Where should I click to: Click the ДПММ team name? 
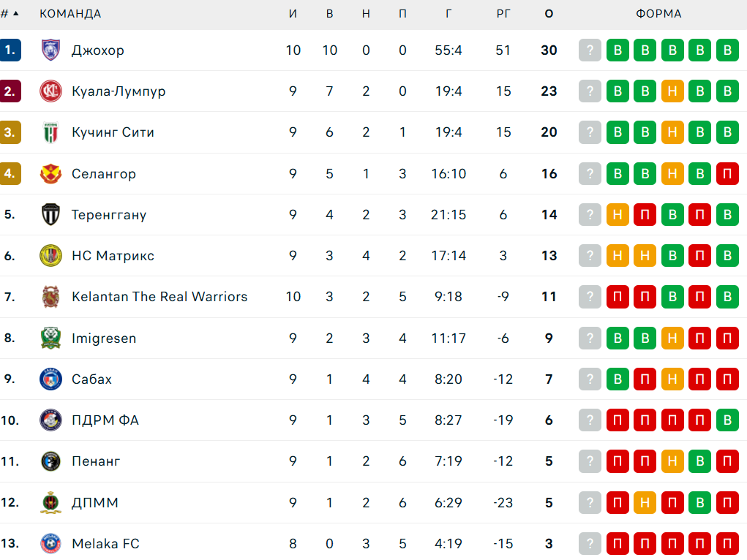click(x=95, y=503)
